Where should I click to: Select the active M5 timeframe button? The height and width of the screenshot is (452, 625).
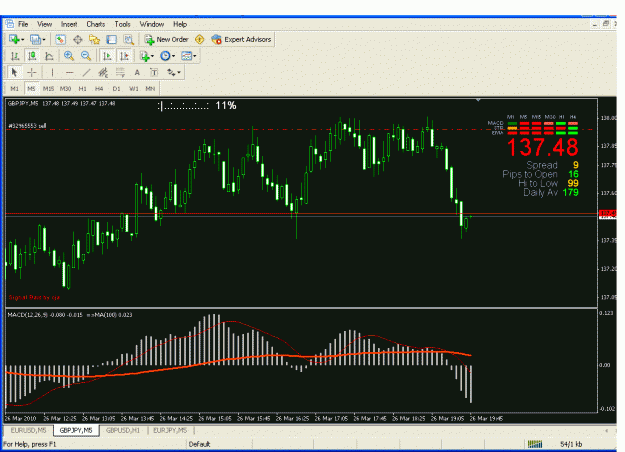31,88
